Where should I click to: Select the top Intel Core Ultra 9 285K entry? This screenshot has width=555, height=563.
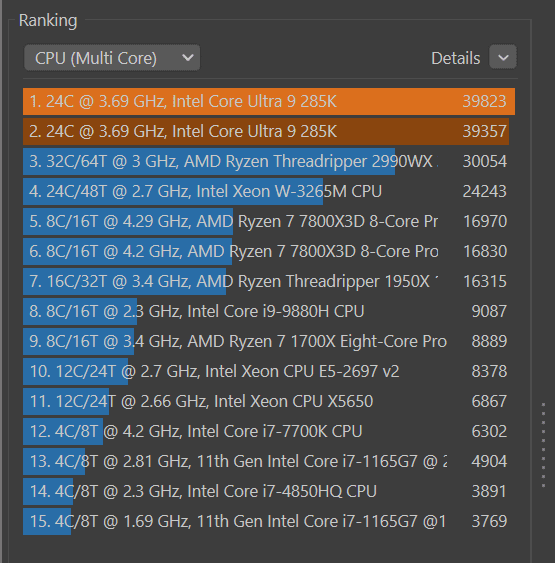pos(269,101)
